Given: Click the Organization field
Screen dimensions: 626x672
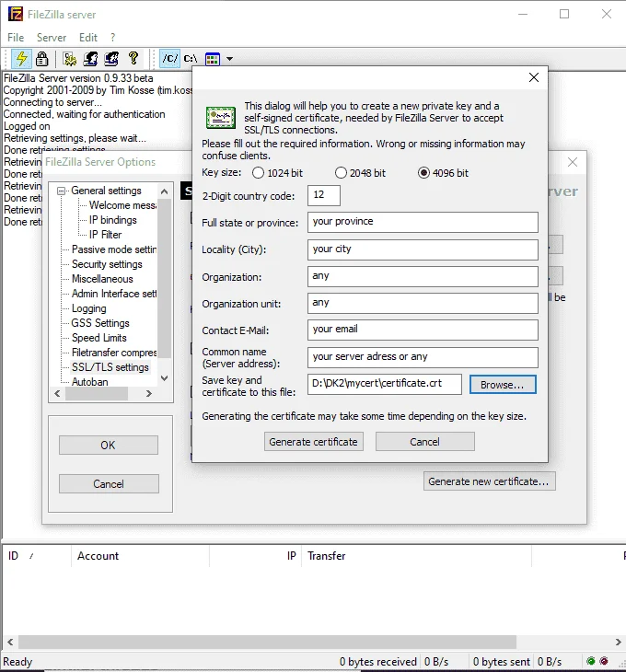Looking at the screenshot, I should tap(423, 276).
